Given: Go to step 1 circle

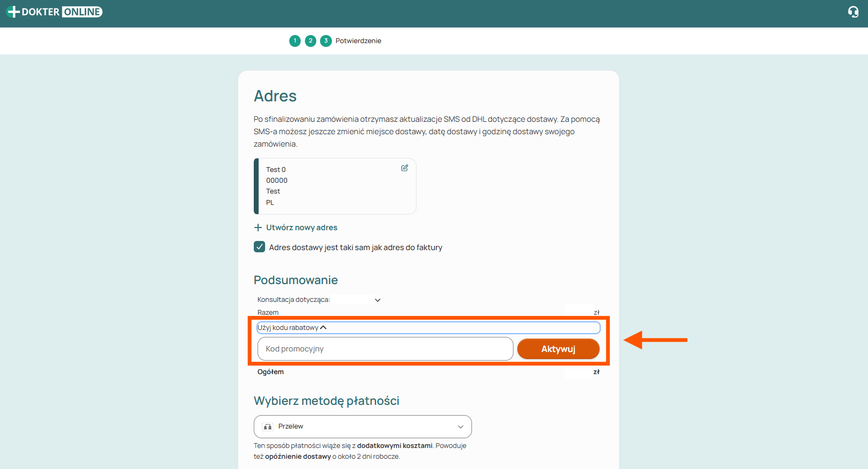Looking at the screenshot, I should pyautogui.click(x=295, y=41).
